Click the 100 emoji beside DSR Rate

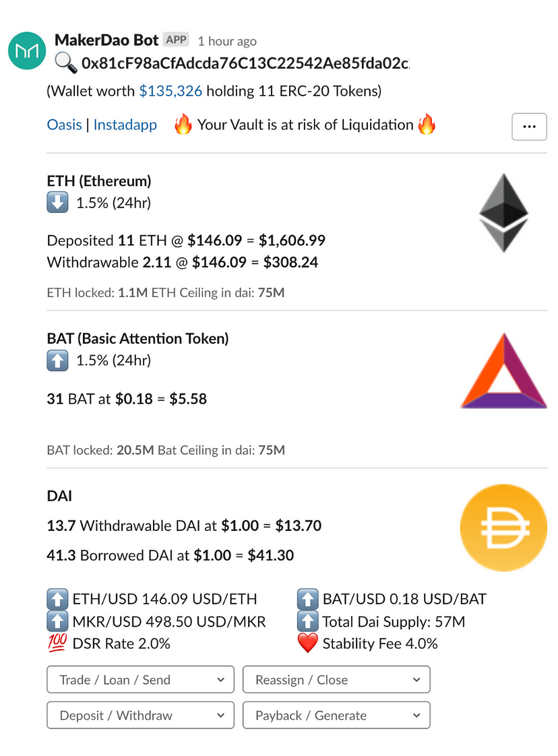57,643
